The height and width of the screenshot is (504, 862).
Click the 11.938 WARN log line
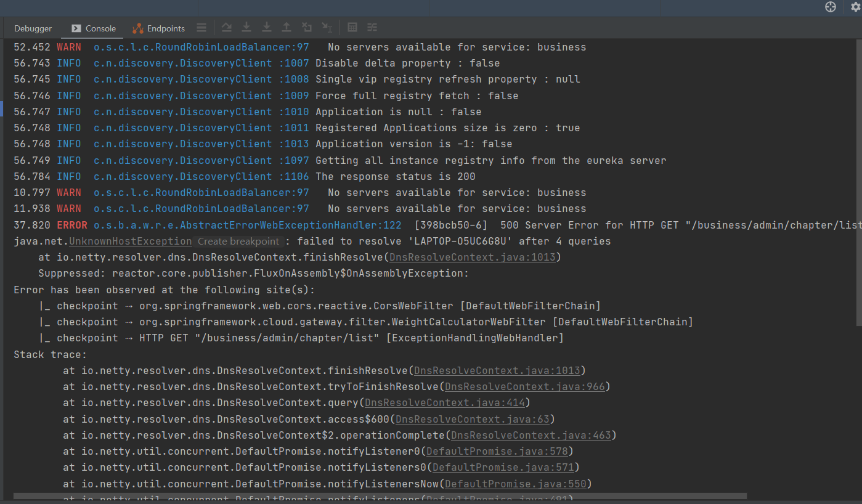click(x=299, y=209)
